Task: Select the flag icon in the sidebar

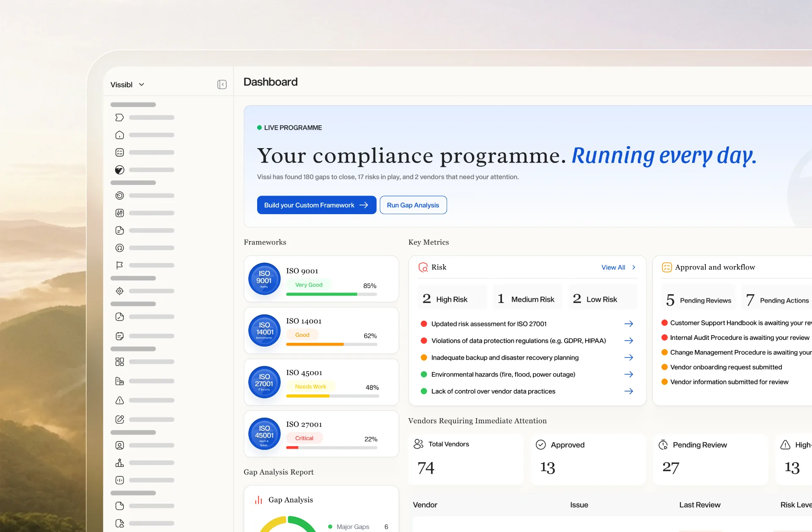Action: pyautogui.click(x=120, y=265)
